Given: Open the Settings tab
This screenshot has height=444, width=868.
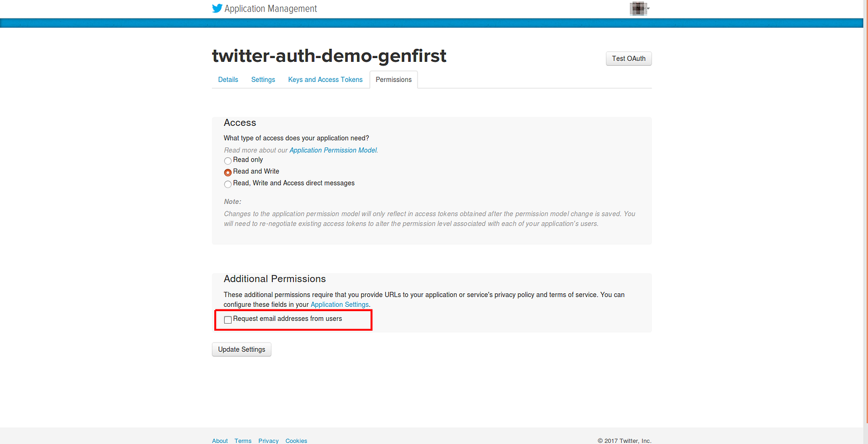Looking at the screenshot, I should tap(263, 80).
